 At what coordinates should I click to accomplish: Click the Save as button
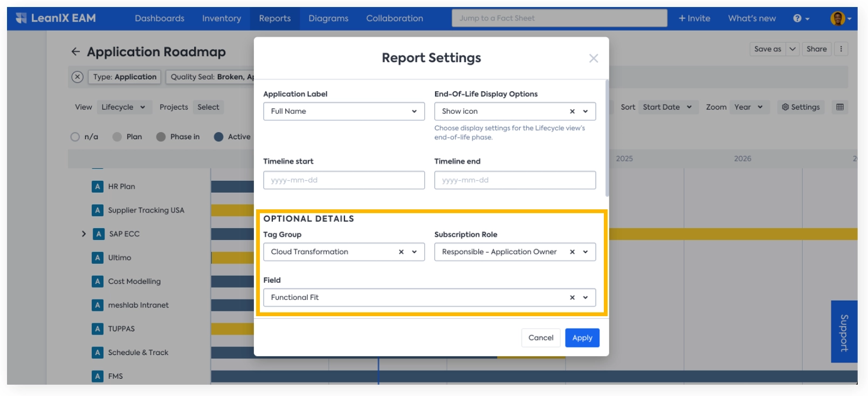pos(768,49)
